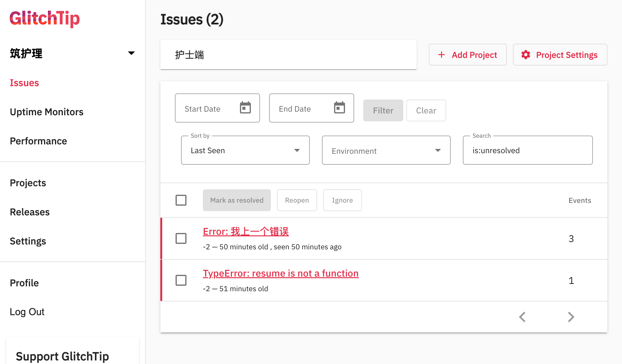Go to next page using right chevron
This screenshot has height=364, width=622.
click(571, 317)
